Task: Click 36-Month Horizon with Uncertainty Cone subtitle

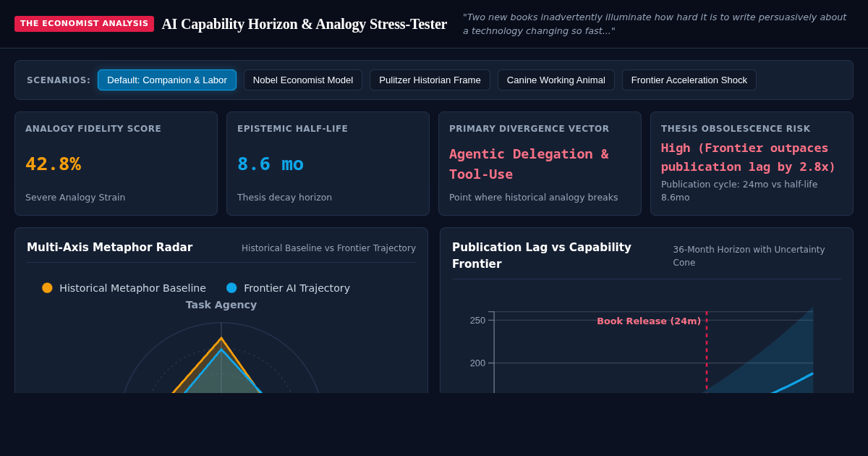Action: point(749,256)
